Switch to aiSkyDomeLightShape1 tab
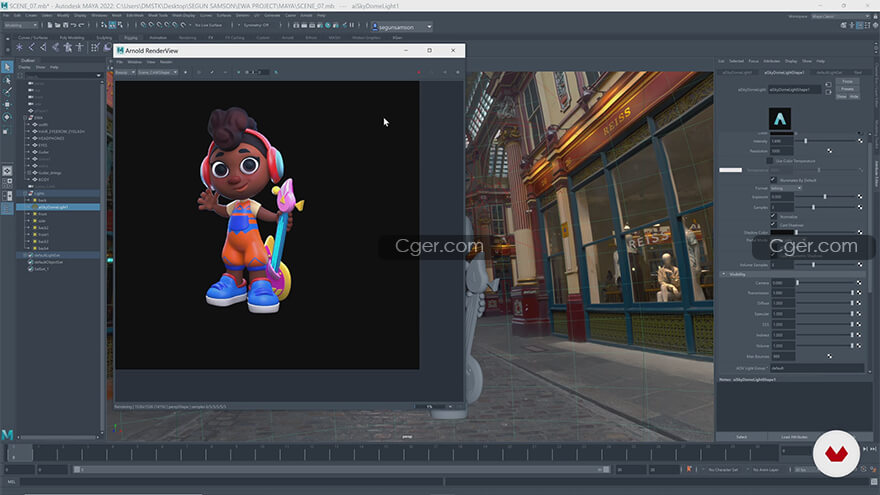Screen dimensions: 880x495 pyautogui.click(x=785, y=72)
